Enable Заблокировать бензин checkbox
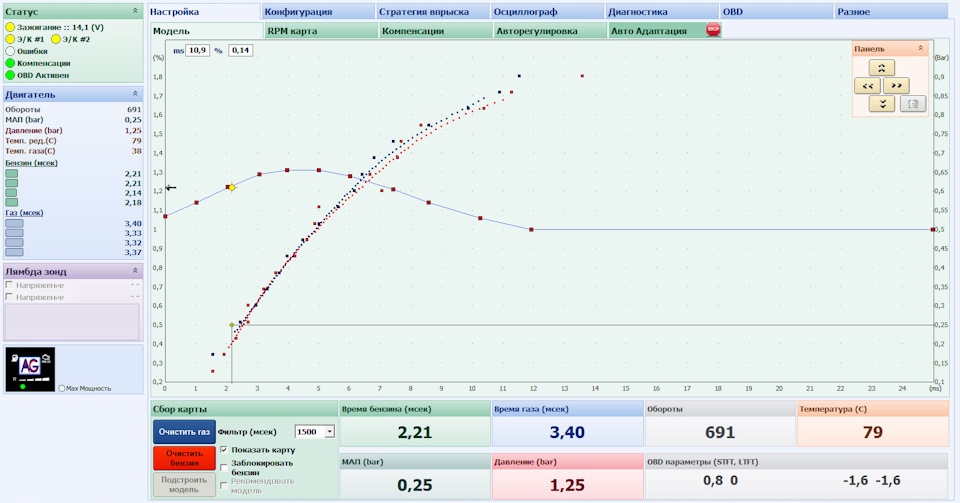Viewport: 960px width, 503px height. point(224,468)
